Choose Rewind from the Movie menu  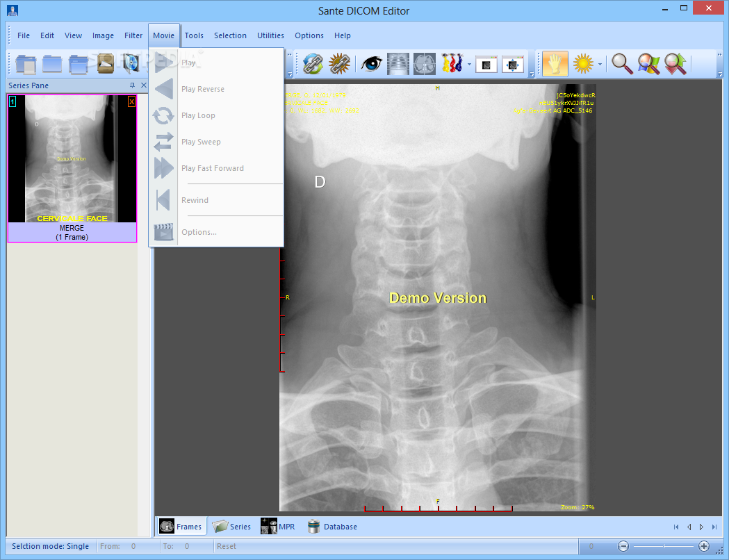(x=217, y=200)
